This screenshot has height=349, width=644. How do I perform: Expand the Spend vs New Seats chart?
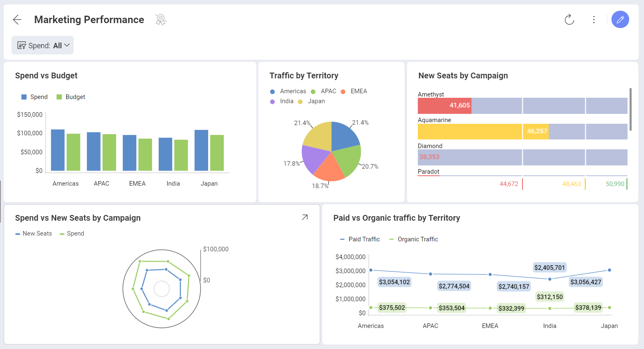(x=304, y=217)
